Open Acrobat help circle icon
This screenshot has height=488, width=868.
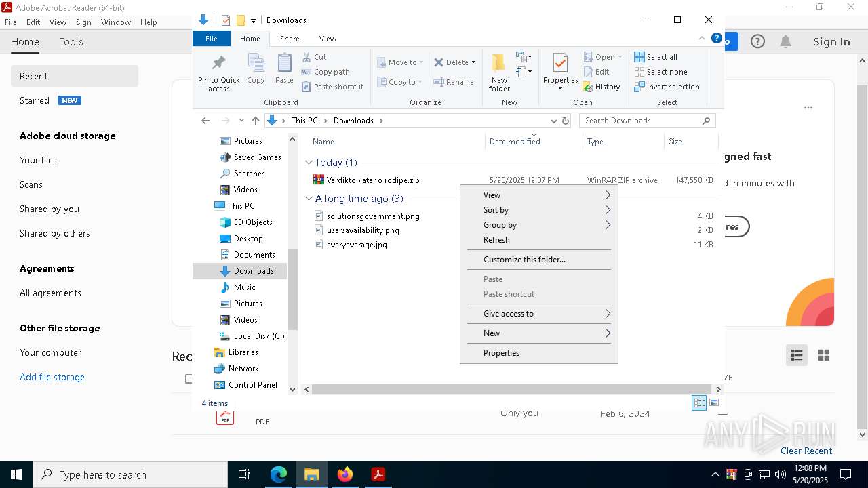(x=757, y=42)
